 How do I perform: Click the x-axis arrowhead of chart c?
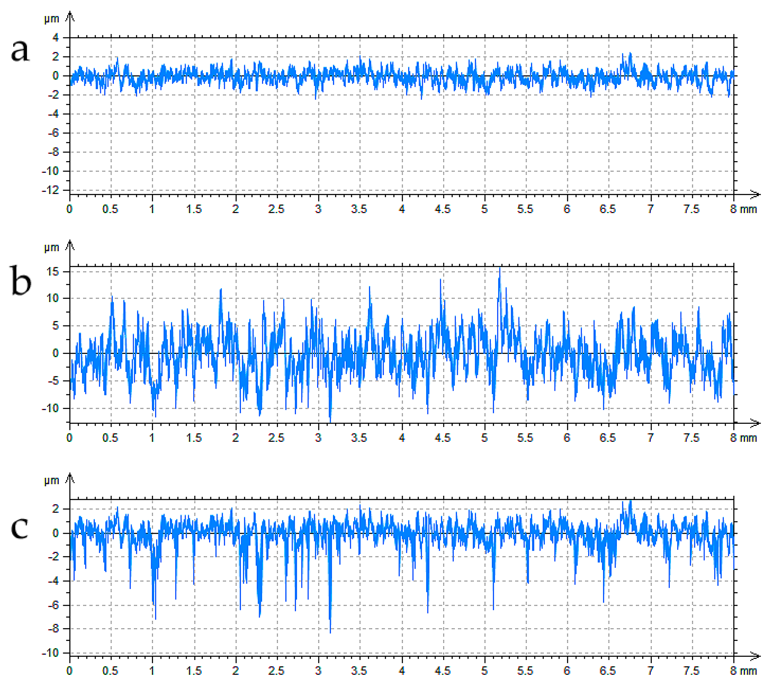755,656
